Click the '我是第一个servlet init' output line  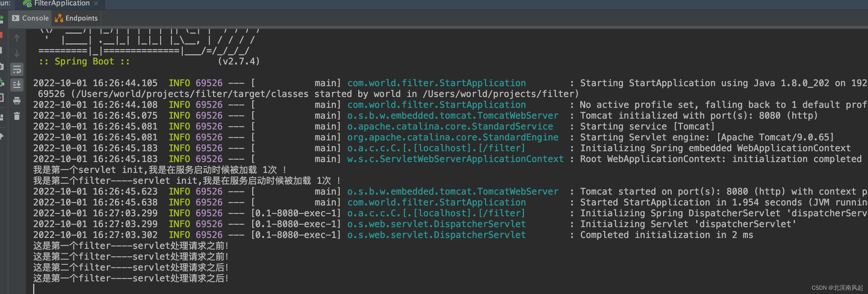[x=160, y=170]
